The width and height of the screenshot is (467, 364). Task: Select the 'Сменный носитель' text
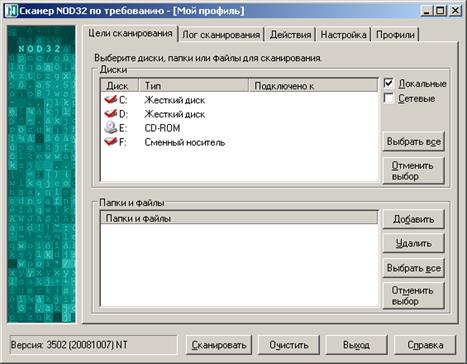pyautogui.click(x=185, y=142)
